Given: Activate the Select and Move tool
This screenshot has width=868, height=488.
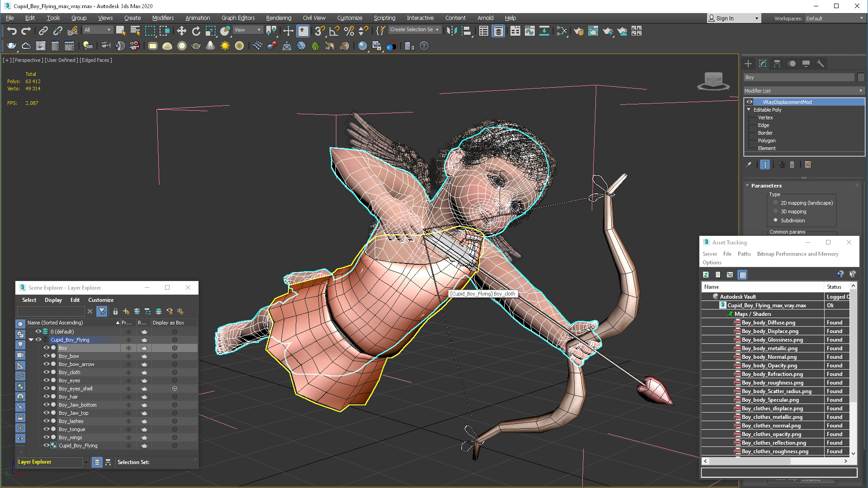Looking at the screenshot, I should (x=181, y=31).
